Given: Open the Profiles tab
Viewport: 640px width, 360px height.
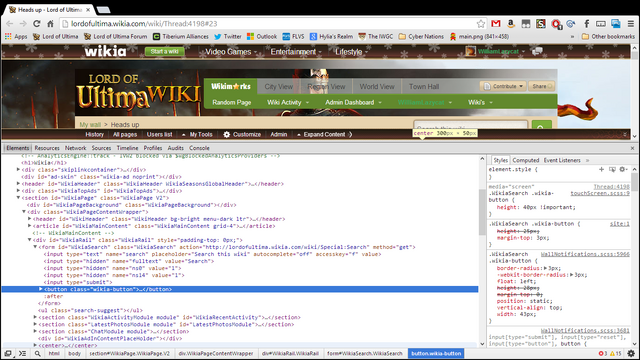Looking at the screenshot, I should pos(153,148).
